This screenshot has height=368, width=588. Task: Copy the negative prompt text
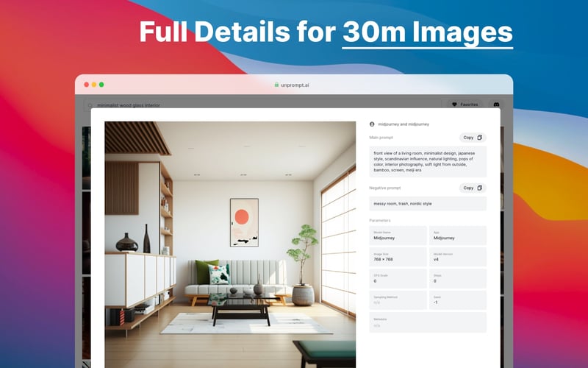[473, 188]
